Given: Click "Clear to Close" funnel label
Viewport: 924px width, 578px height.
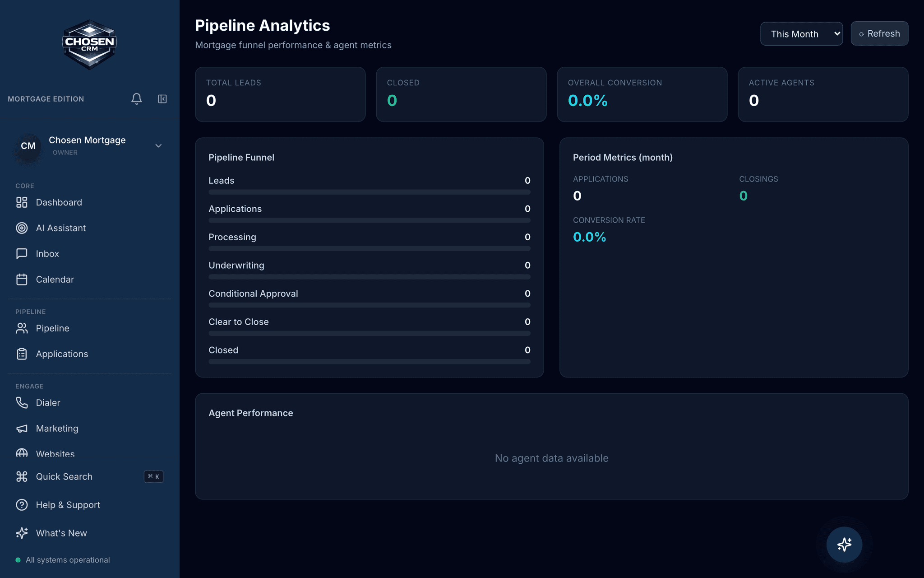Looking at the screenshot, I should [x=239, y=322].
